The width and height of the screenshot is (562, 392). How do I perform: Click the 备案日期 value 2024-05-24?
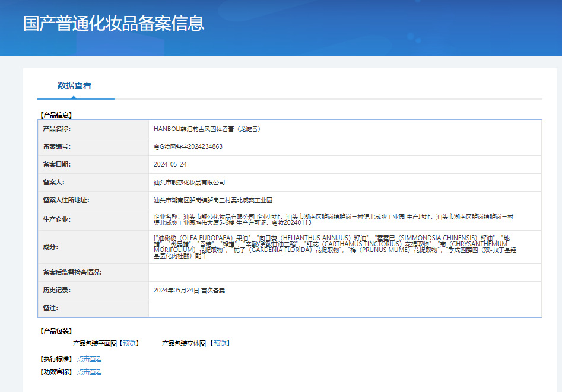170,164
